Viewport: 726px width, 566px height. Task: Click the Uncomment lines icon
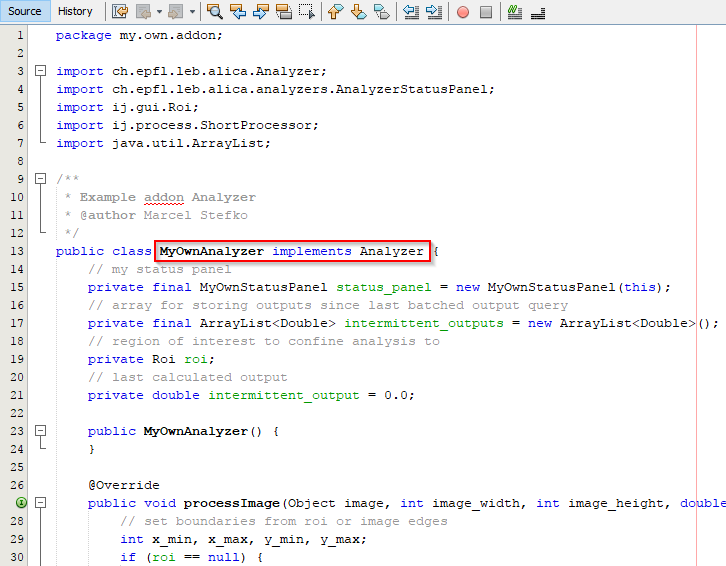click(538, 12)
